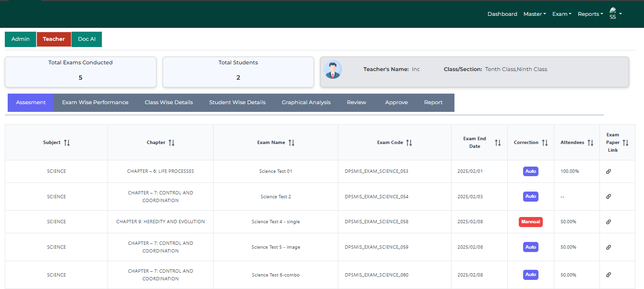Select the Doc AI button
644x289 pixels.
click(87, 39)
